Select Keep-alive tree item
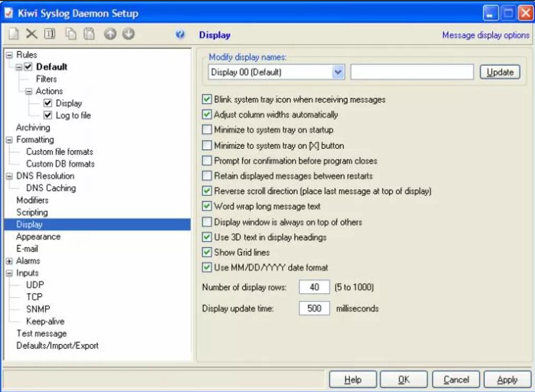The width and height of the screenshot is (535, 392). (x=45, y=321)
